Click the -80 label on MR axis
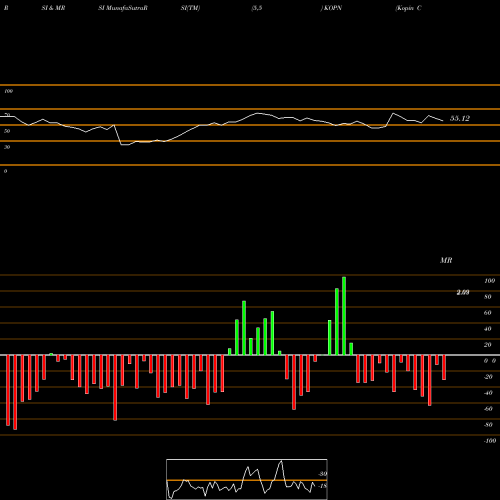 (488, 425)
